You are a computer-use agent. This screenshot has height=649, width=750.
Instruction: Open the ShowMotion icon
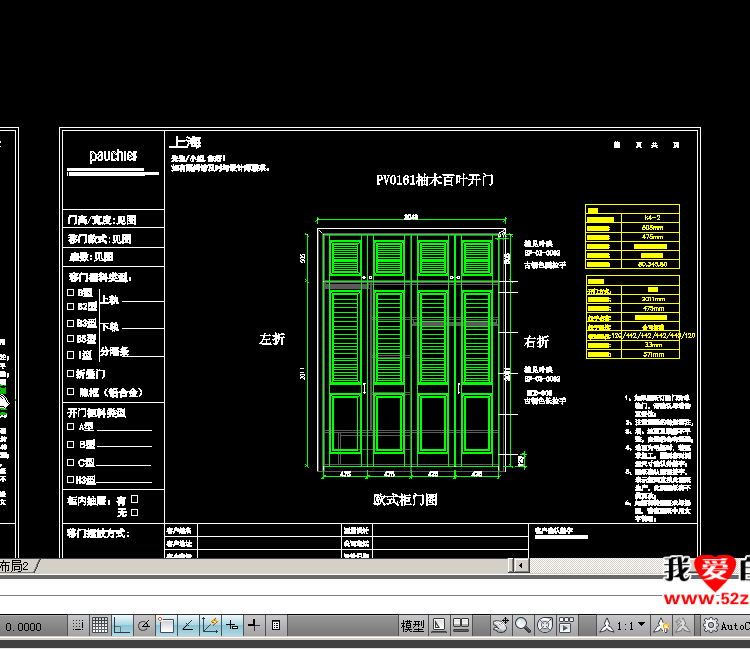pyautogui.click(x=566, y=625)
